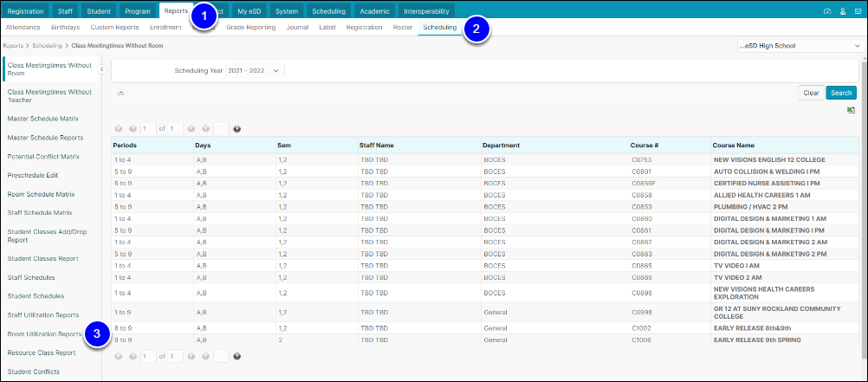Screen dimensions: 868x382
Task: Open Class Meetingtimes Without Teacher report
Action: (50, 96)
